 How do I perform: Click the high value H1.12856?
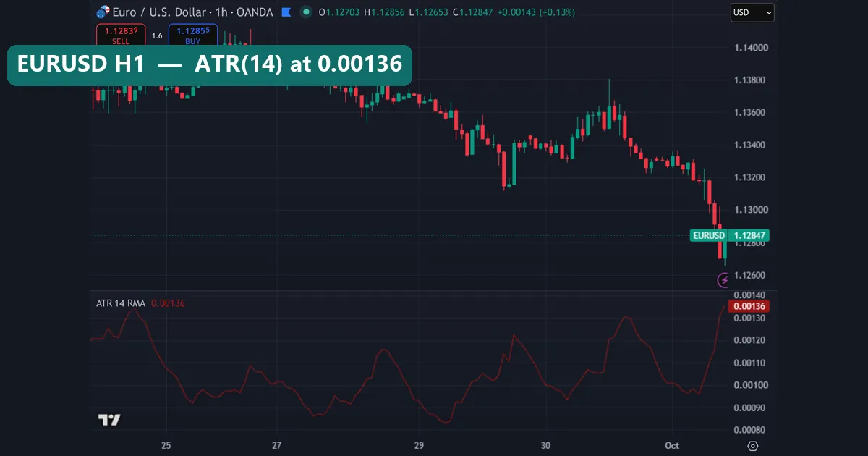tap(386, 12)
